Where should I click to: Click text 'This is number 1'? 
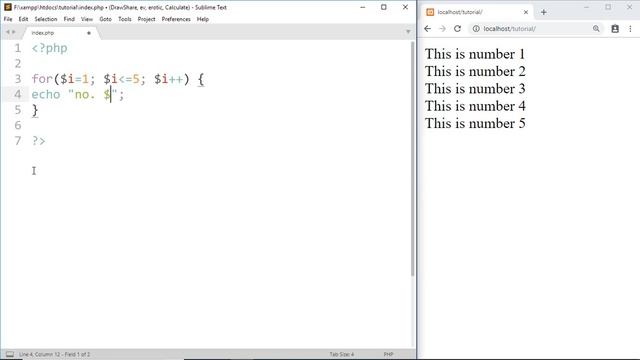click(475, 54)
